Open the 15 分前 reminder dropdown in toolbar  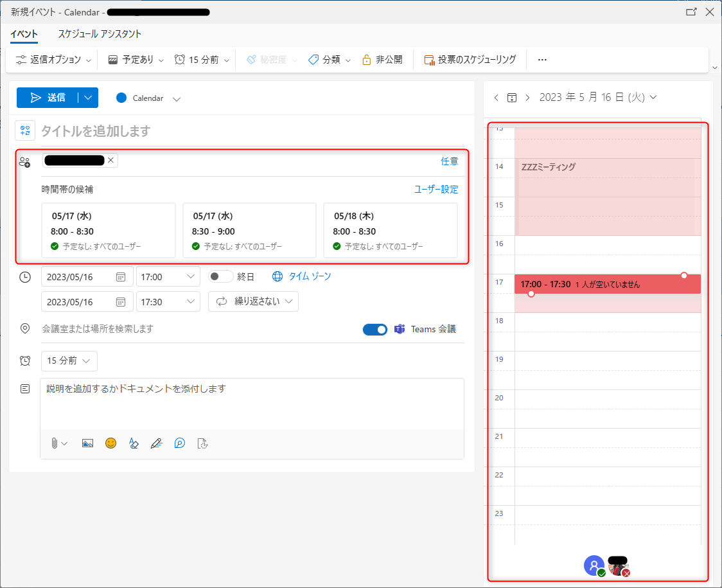(x=202, y=60)
